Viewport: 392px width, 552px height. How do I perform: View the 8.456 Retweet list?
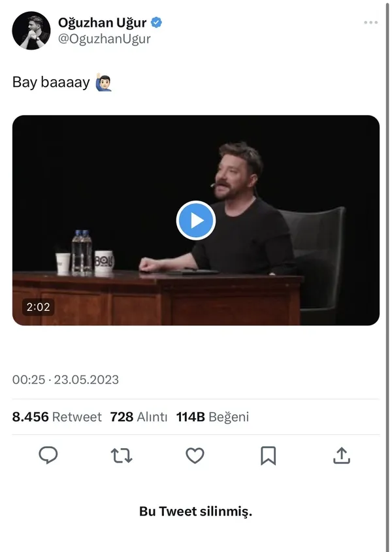click(x=57, y=417)
